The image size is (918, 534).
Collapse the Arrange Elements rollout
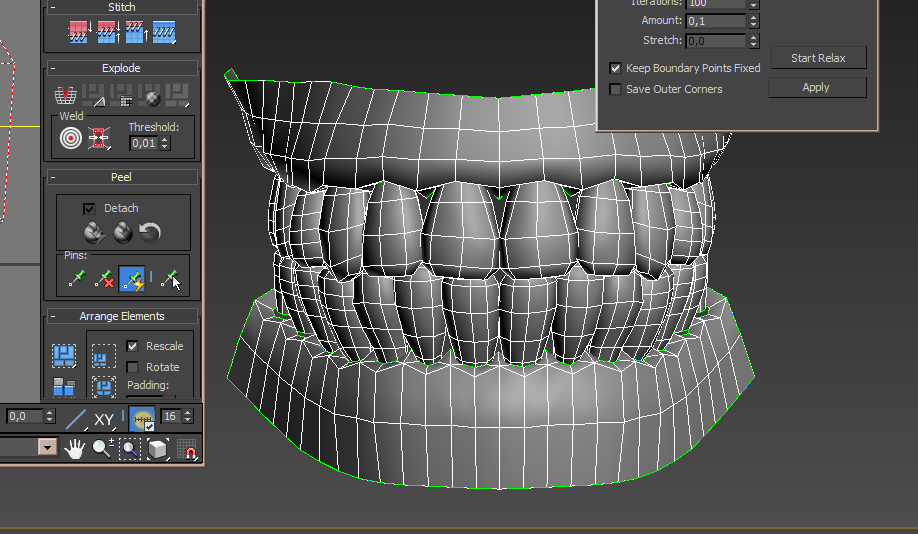point(121,316)
